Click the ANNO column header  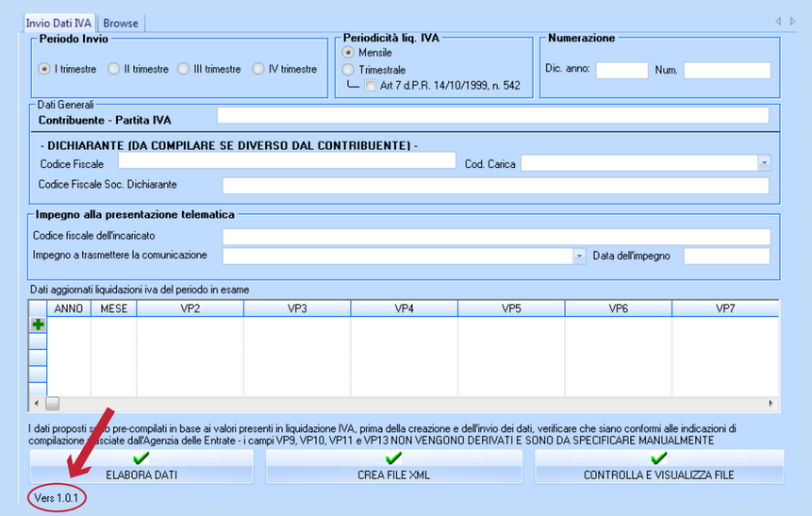(69, 308)
